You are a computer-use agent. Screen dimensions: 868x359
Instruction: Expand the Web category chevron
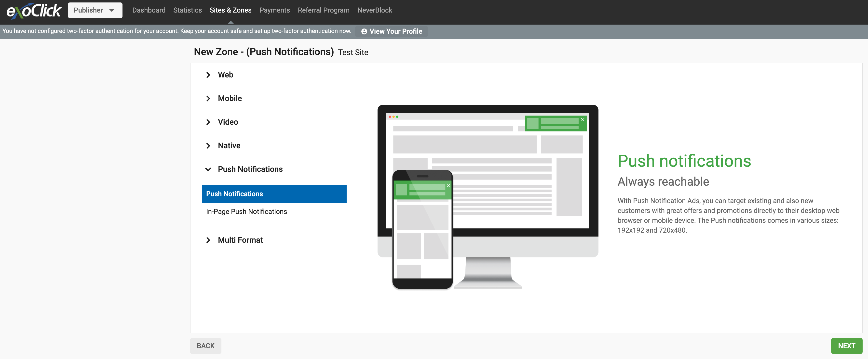(x=208, y=75)
